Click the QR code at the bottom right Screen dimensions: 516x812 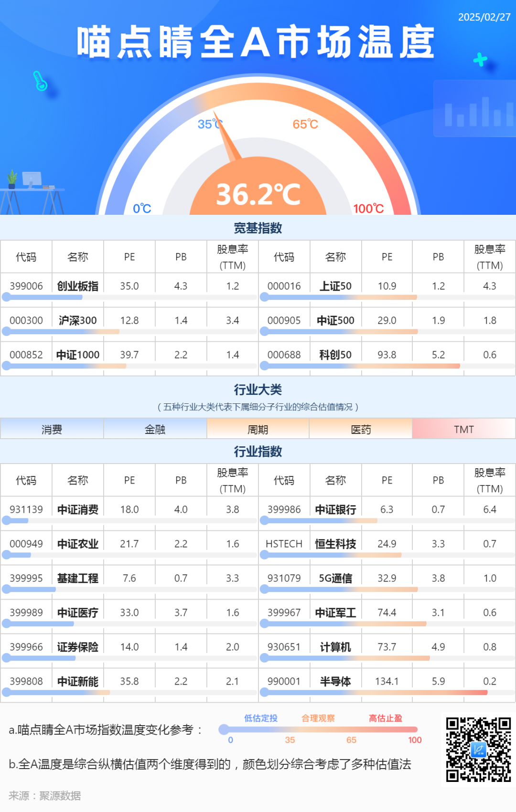click(478, 749)
